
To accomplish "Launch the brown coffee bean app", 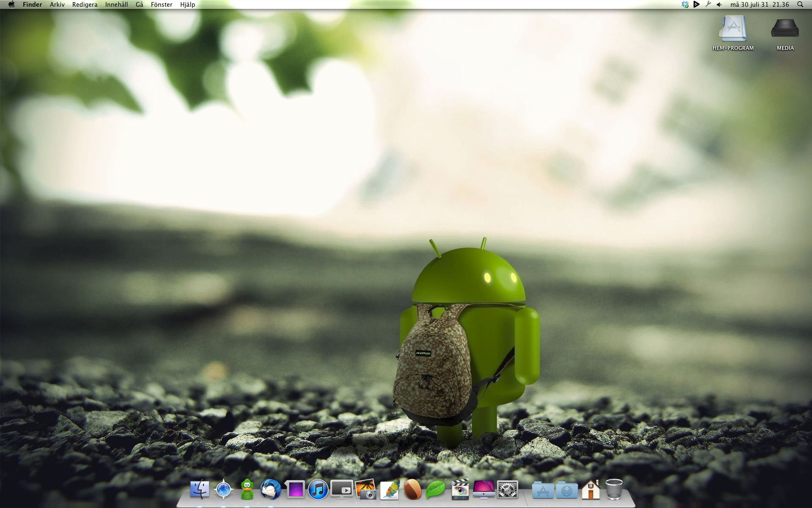I will tap(412, 490).
